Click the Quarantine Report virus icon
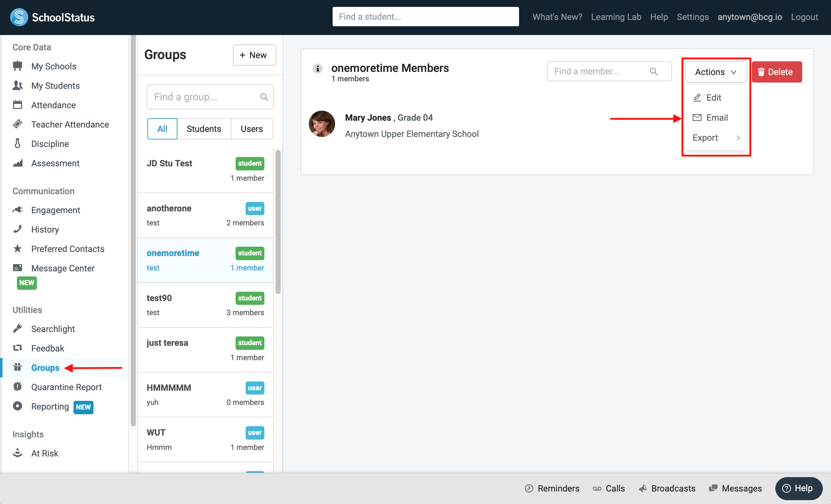The height and width of the screenshot is (504, 831). [x=18, y=386]
